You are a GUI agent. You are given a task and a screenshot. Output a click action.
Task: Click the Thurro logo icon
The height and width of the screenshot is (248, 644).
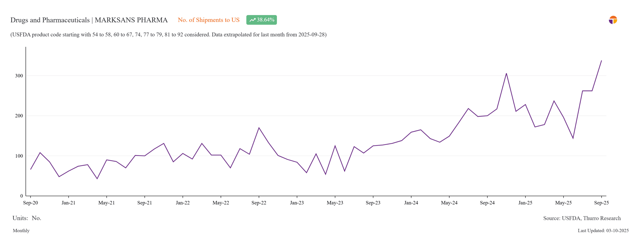613,20
